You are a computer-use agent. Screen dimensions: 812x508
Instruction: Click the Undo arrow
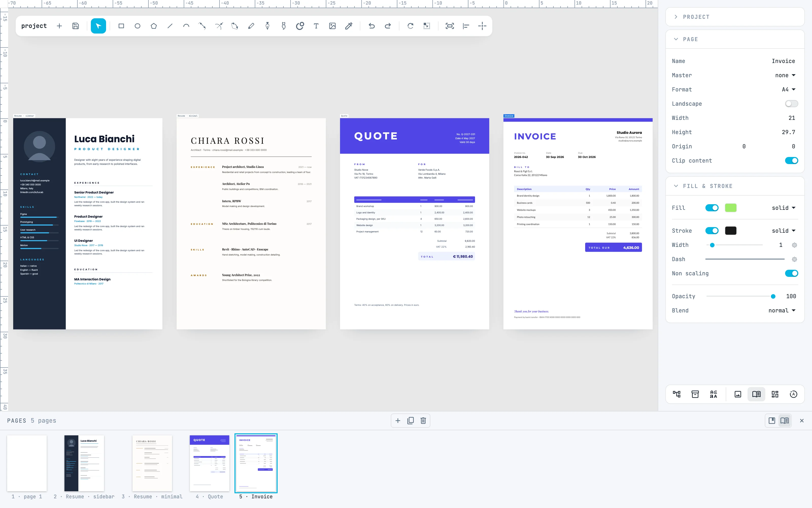tap(371, 26)
